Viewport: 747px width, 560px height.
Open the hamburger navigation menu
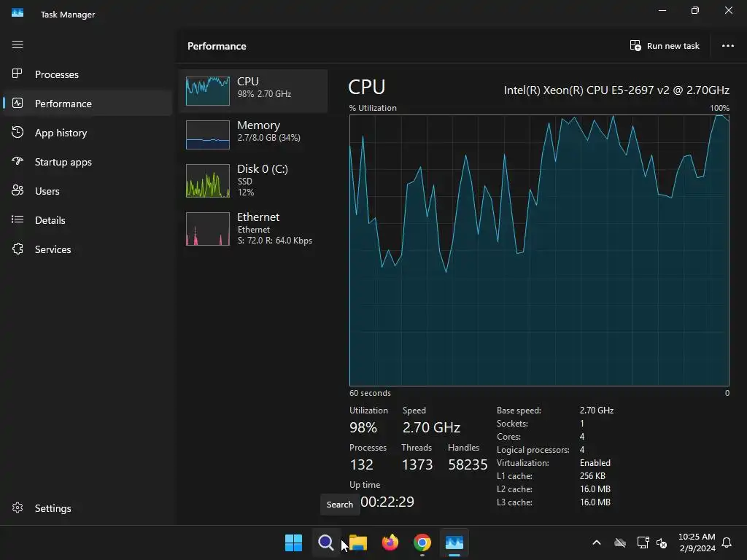(x=18, y=44)
